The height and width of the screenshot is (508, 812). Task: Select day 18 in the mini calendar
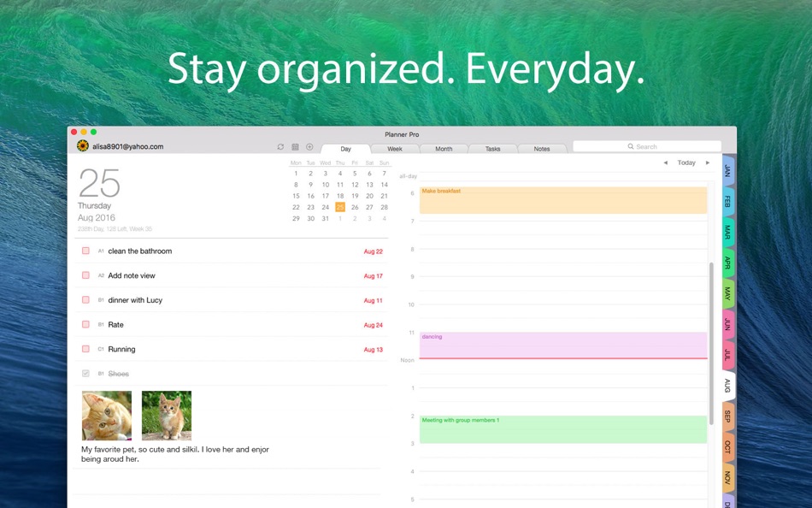pyautogui.click(x=339, y=196)
